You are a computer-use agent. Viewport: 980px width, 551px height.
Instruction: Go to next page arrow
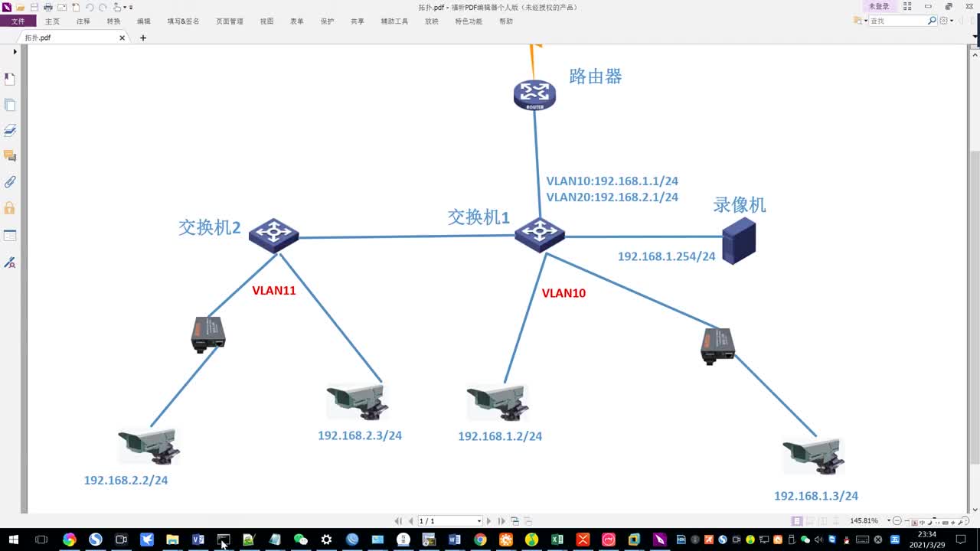[489, 521]
